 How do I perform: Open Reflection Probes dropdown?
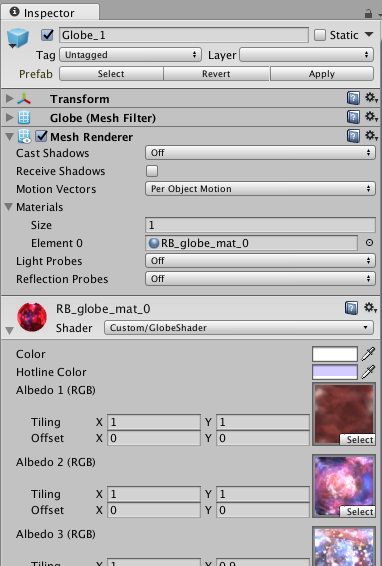pyautogui.click(x=260, y=279)
